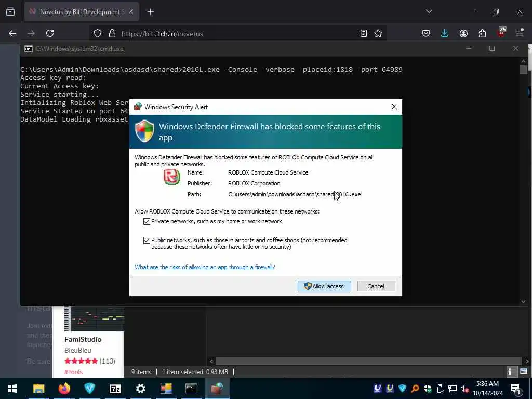The width and height of the screenshot is (532, 399).
Task: Open the command prompt taskbar icon
Action: coord(191,389)
